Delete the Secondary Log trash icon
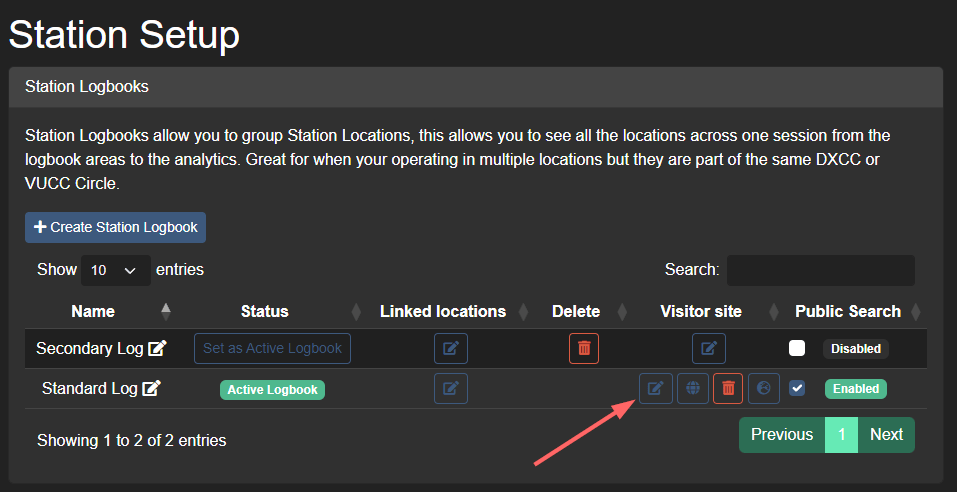This screenshot has width=957, height=492. 584,349
